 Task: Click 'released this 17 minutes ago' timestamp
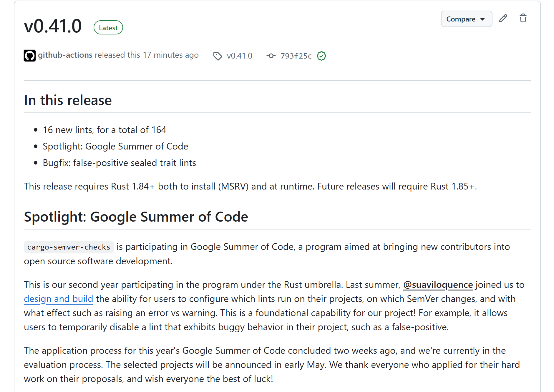147,55
